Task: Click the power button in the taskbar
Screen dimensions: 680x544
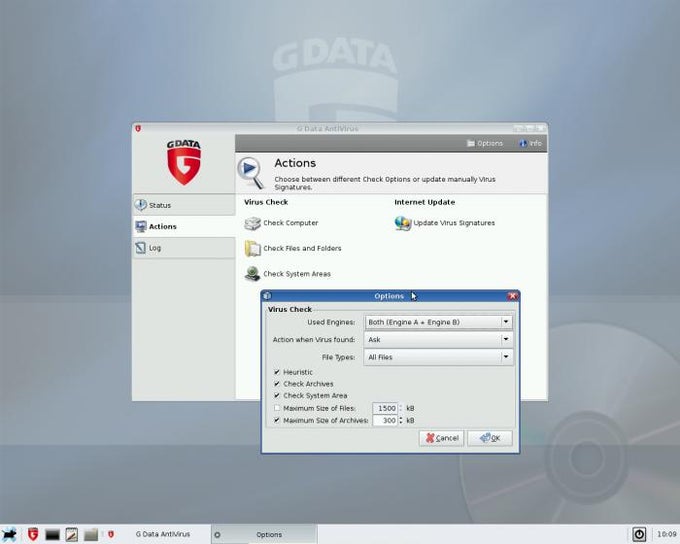Action: (639, 534)
